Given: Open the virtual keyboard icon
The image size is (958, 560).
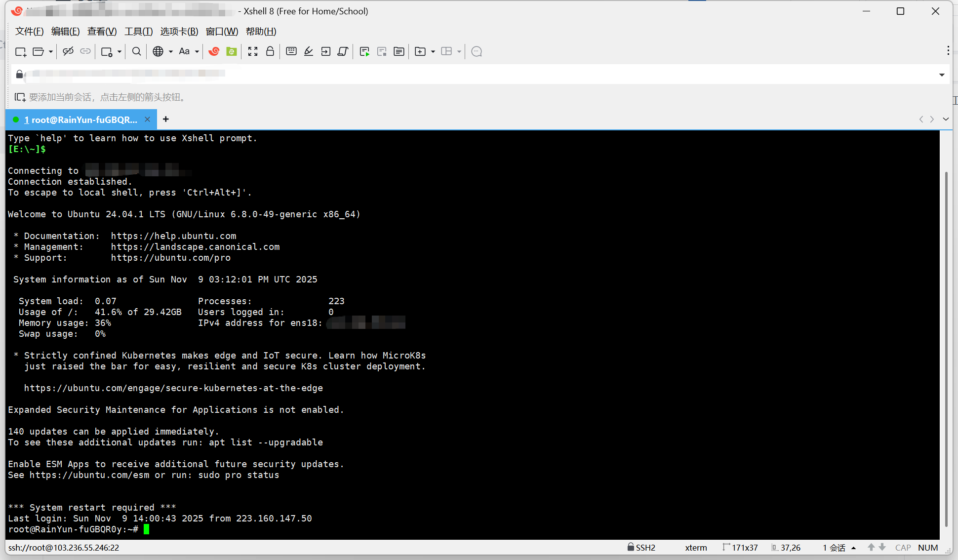Looking at the screenshot, I should (291, 51).
